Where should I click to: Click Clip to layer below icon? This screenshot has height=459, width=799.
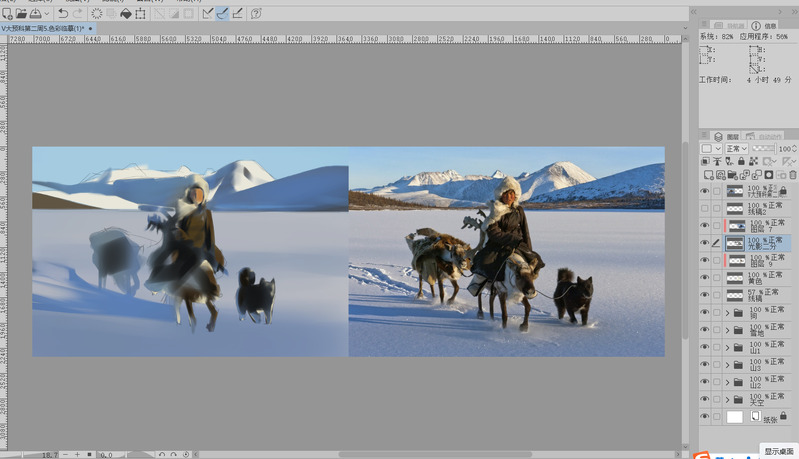[706, 161]
